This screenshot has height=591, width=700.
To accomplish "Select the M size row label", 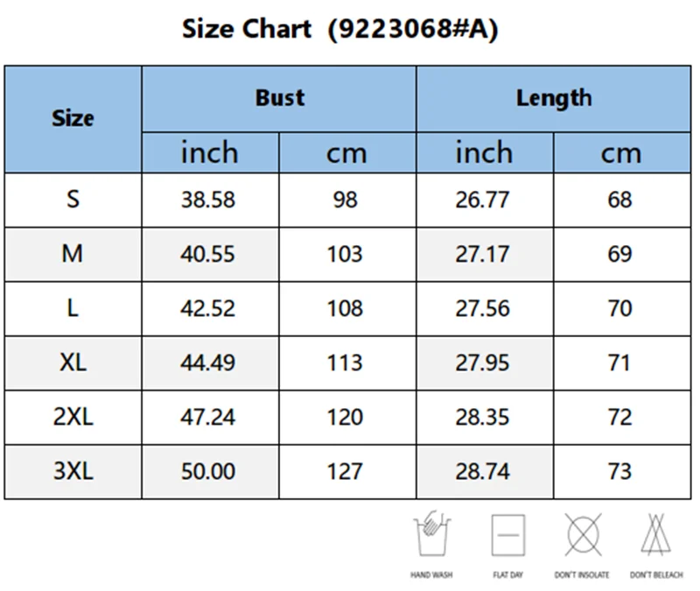I will tap(73, 254).
